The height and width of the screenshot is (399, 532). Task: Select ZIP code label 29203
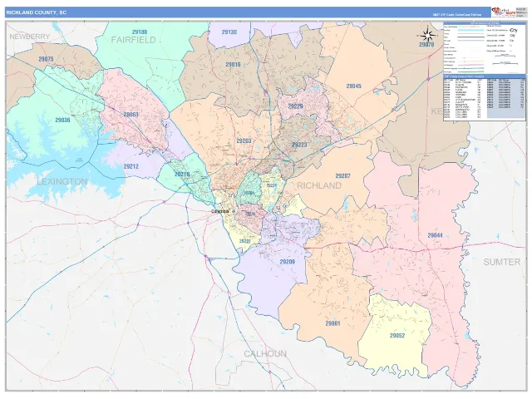click(x=244, y=140)
